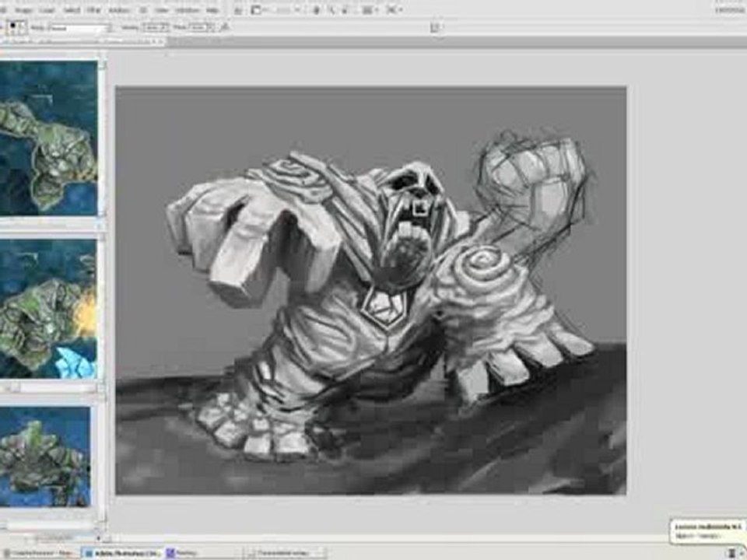This screenshot has height=560, width=747.
Task: Click the view extras icon in application bar
Action: [x=257, y=10]
